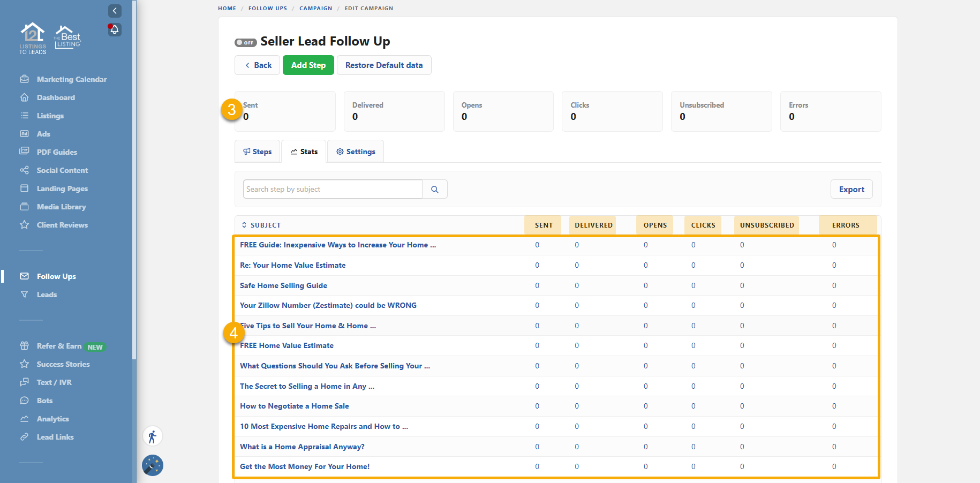Image resolution: width=980 pixels, height=483 pixels.
Task: Click the green Add Step button
Action: pos(308,65)
